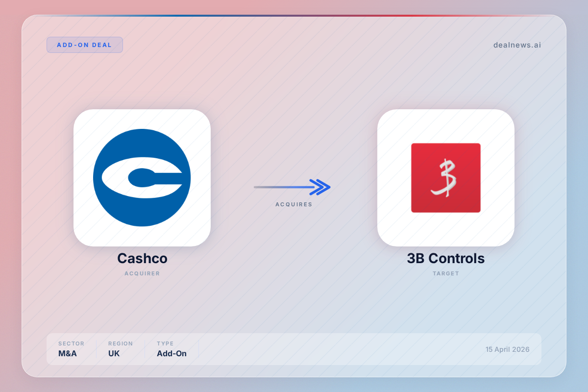The width and height of the screenshot is (588, 392).
Task: Click the white tile around 3B logo
Action: pyautogui.click(x=446, y=178)
